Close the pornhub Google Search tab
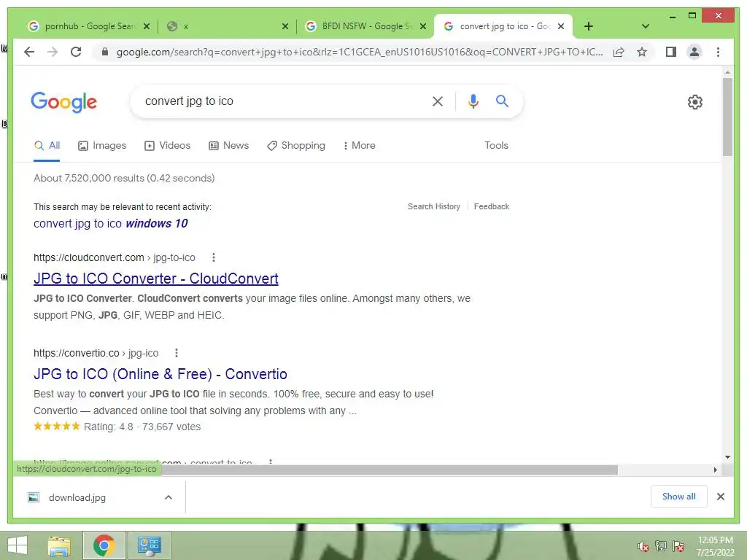The height and width of the screenshot is (560, 747). (147, 26)
